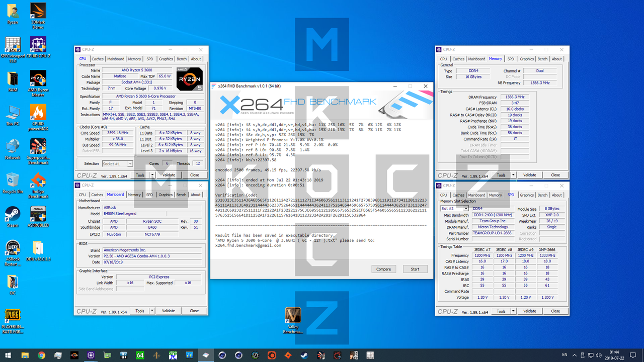Screen dimensions: 644x362
Task: Open Windows Start menu
Action: pyautogui.click(x=8, y=355)
